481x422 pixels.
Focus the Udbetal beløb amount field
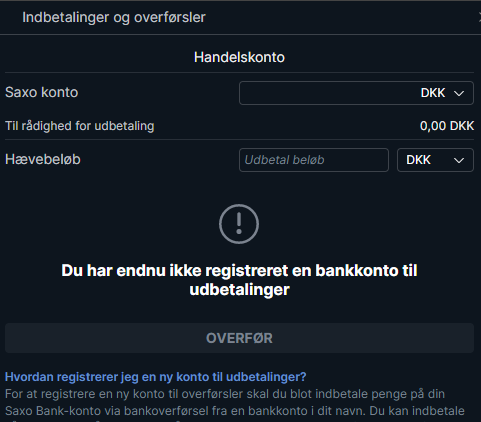(x=314, y=160)
